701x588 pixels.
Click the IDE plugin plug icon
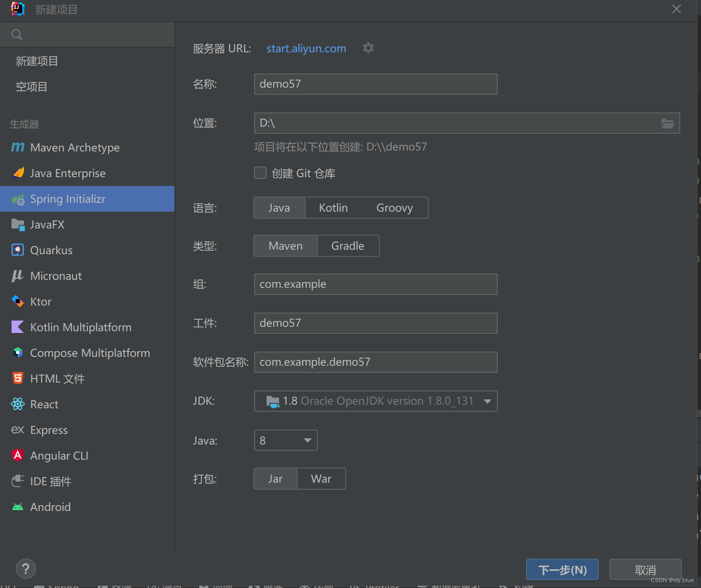[18, 481]
